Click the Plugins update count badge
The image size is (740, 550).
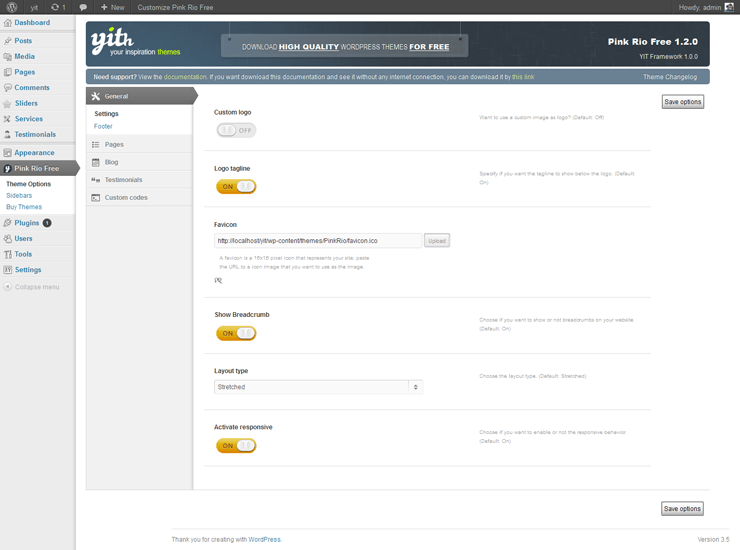click(47, 223)
